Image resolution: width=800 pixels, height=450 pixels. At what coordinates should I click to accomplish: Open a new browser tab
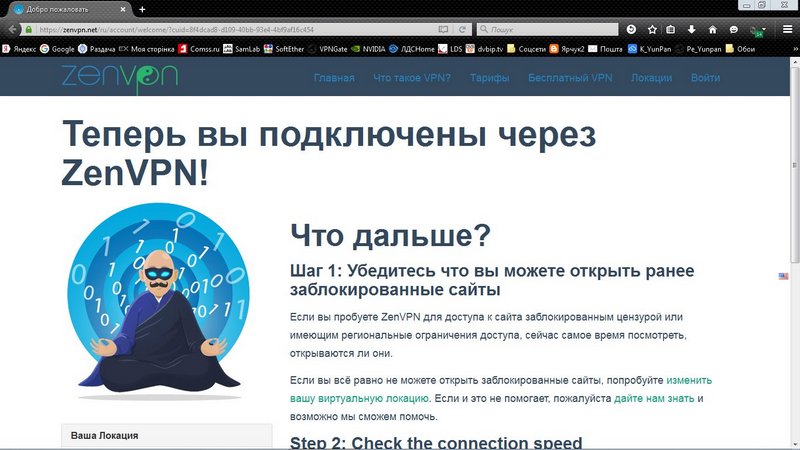142,9
